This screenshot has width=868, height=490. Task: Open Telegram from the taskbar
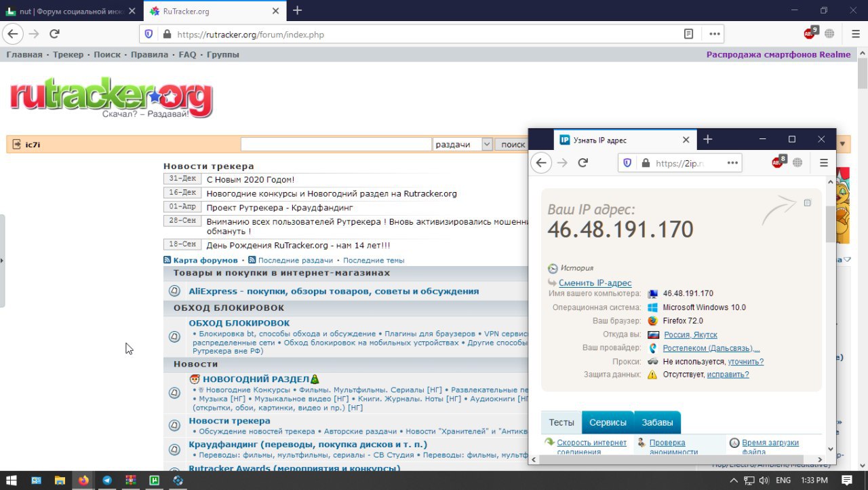(107, 480)
